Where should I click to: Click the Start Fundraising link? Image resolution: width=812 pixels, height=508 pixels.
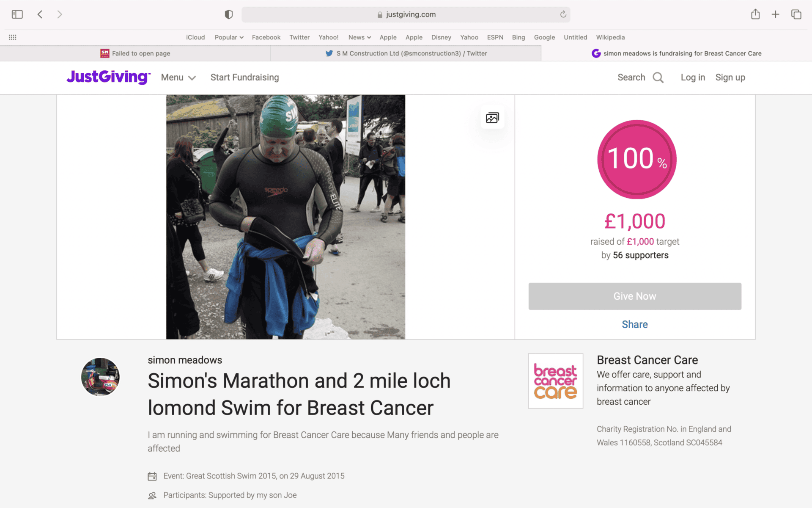click(x=244, y=77)
